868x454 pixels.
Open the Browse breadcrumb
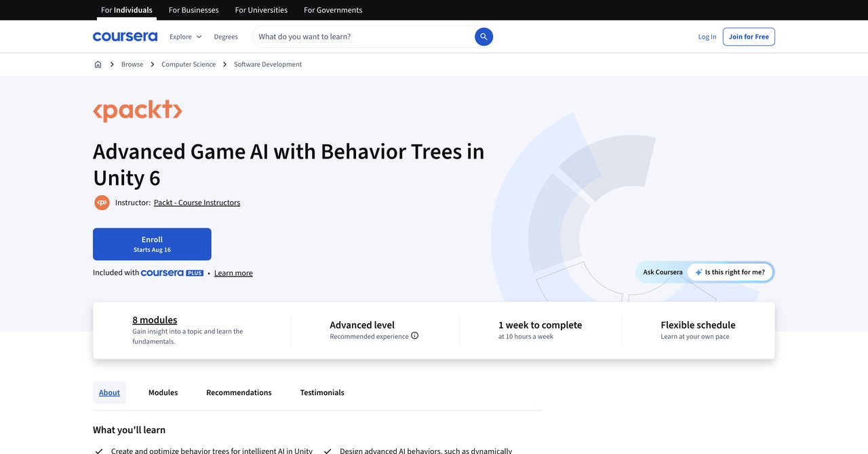(132, 64)
